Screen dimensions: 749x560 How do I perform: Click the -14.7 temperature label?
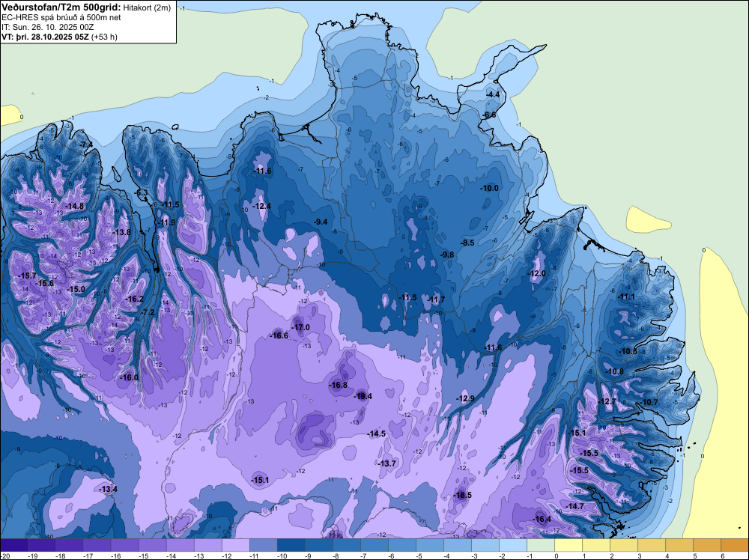(x=574, y=506)
